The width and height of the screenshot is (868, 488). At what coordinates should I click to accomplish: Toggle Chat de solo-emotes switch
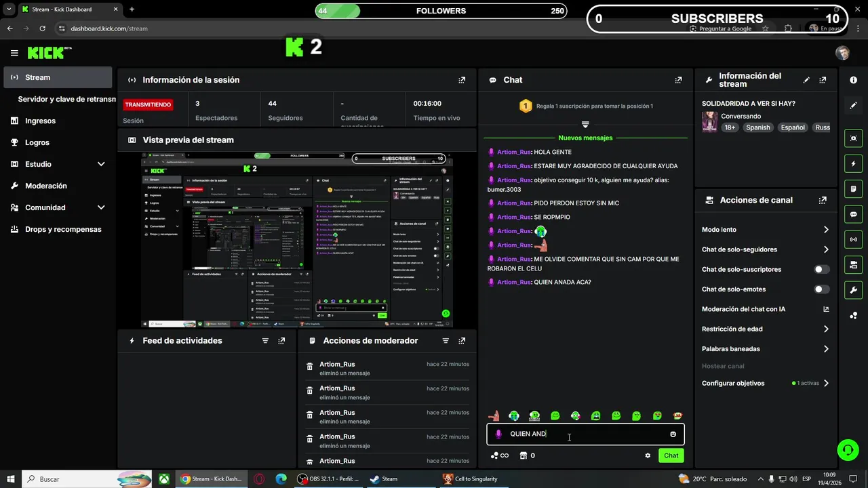tap(821, 289)
